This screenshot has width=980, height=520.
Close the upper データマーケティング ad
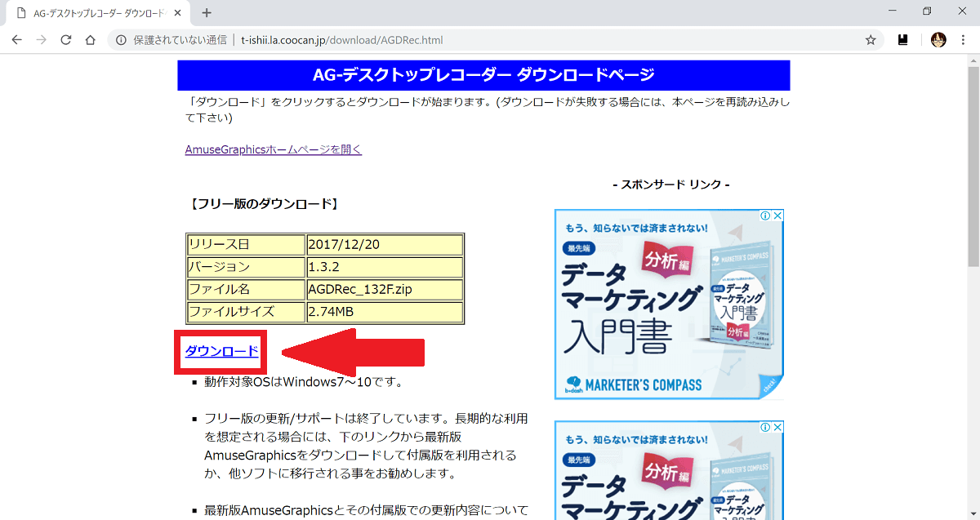click(x=777, y=216)
